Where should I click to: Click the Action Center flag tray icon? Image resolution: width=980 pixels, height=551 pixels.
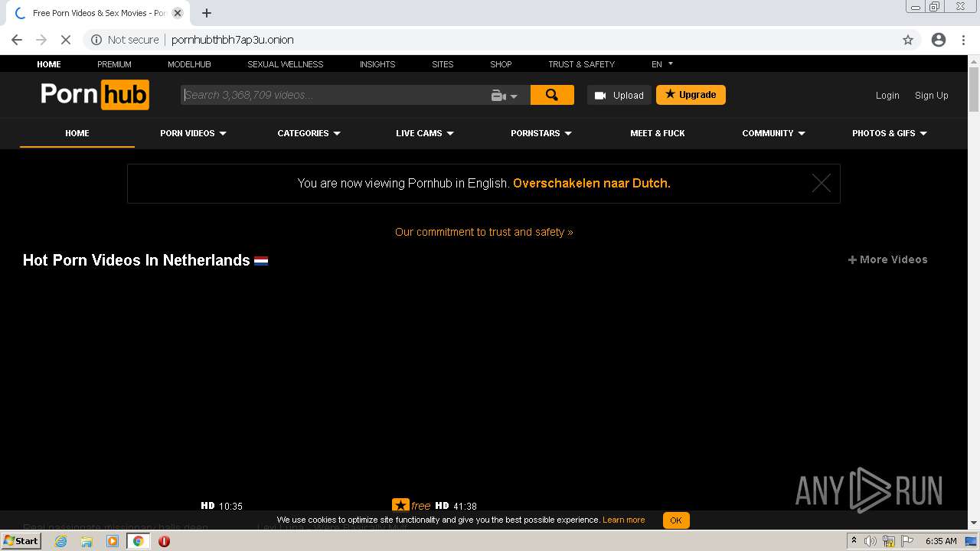(907, 541)
